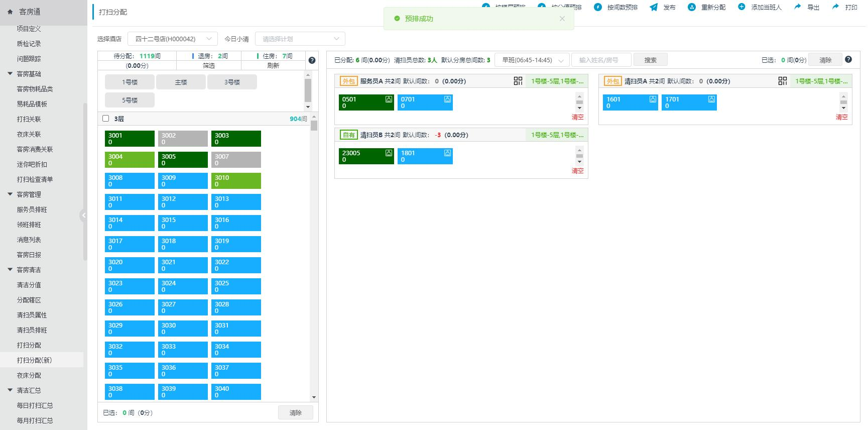The height and width of the screenshot is (430, 868).
Task: Click image icon on room 0501 card
Action: pyautogui.click(x=389, y=99)
